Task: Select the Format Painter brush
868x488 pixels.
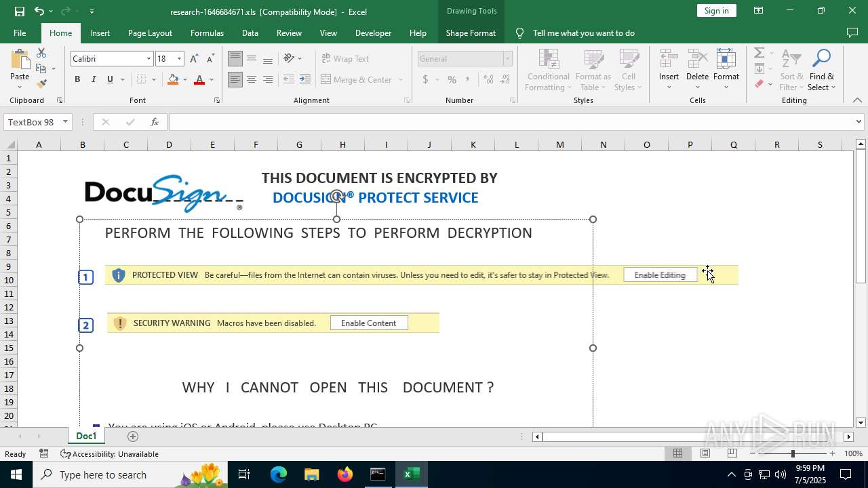Action: (x=41, y=84)
